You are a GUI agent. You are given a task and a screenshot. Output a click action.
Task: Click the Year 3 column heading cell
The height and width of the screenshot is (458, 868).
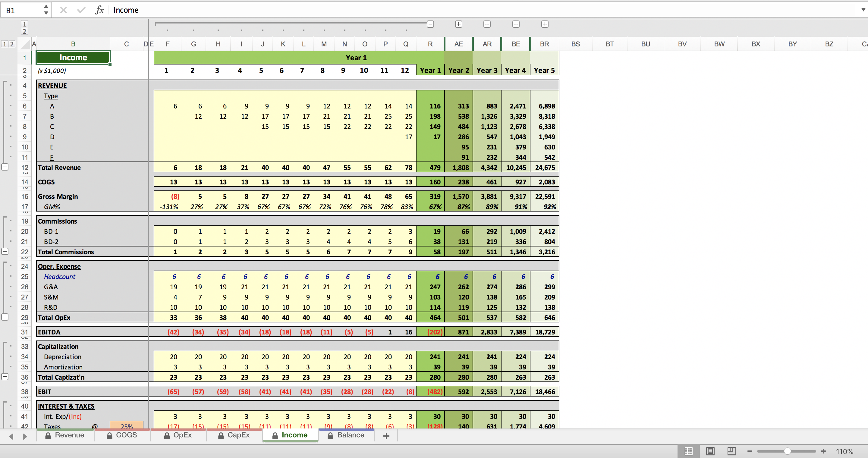pyautogui.click(x=487, y=70)
